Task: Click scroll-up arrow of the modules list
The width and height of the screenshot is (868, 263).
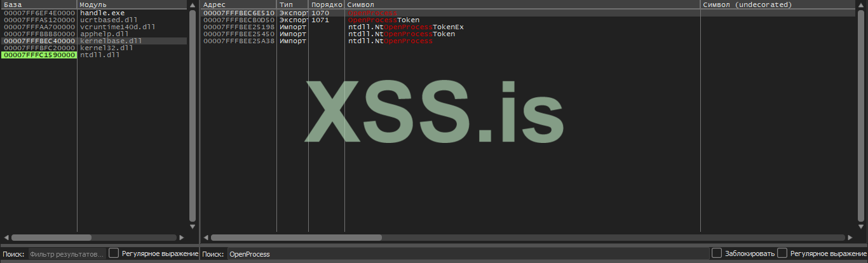Action: [193, 5]
